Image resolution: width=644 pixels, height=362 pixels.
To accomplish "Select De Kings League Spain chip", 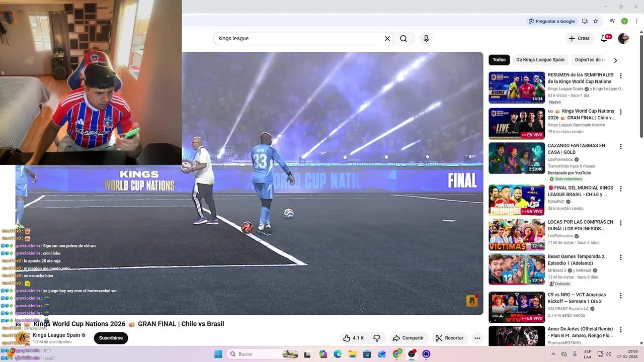I will [x=540, y=60].
